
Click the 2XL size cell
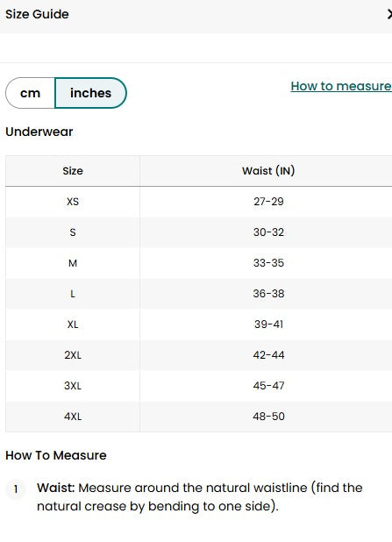(x=73, y=355)
